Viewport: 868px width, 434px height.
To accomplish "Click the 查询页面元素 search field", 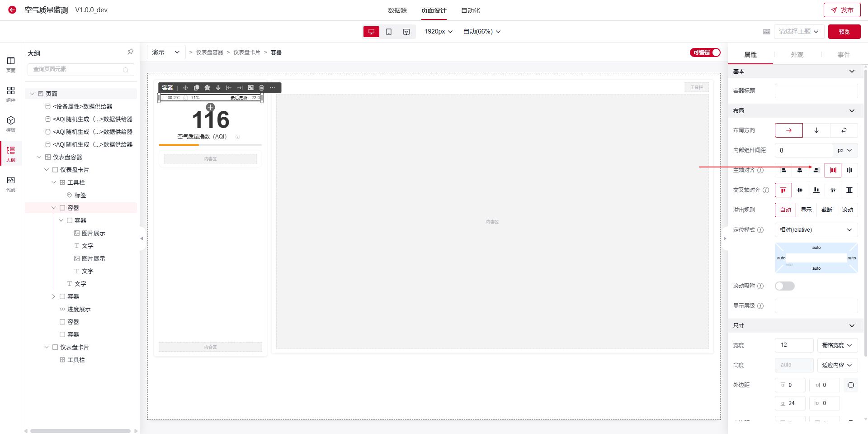I will click(77, 69).
